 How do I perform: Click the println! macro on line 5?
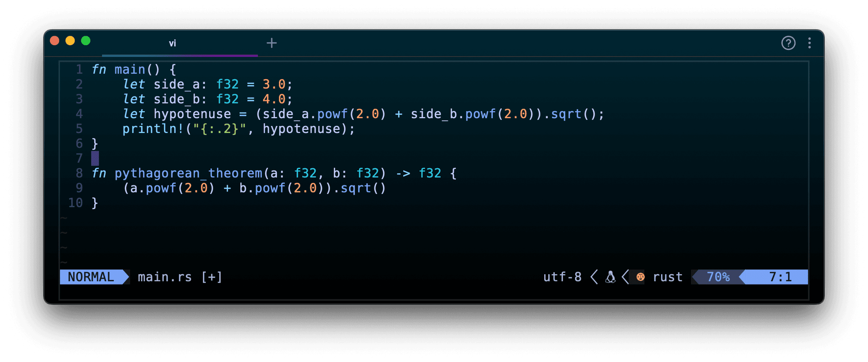[x=153, y=129]
